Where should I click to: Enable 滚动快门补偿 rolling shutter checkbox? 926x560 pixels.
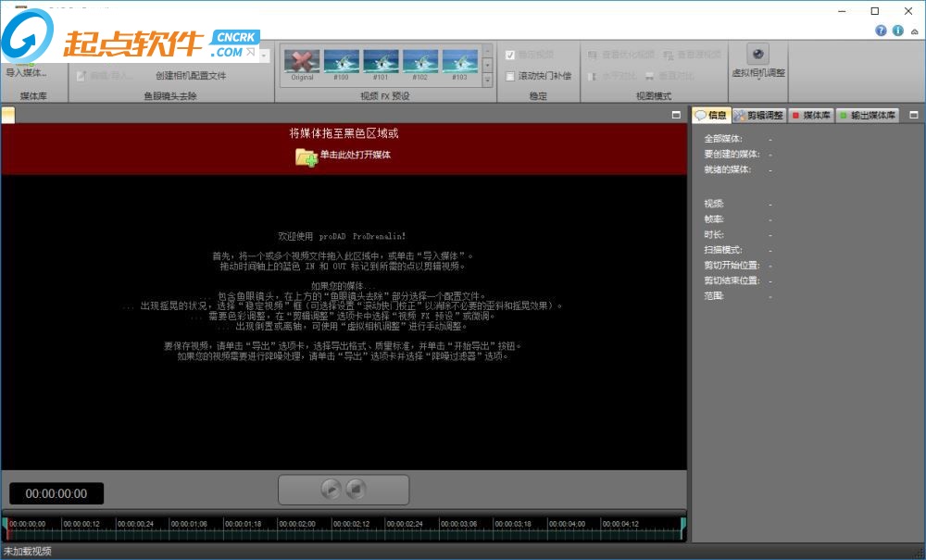click(x=510, y=76)
